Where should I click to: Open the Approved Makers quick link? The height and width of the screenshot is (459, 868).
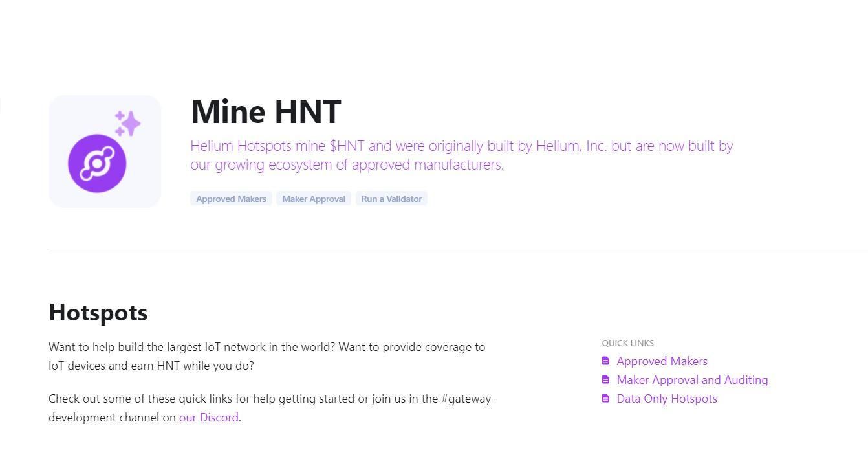point(662,361)
